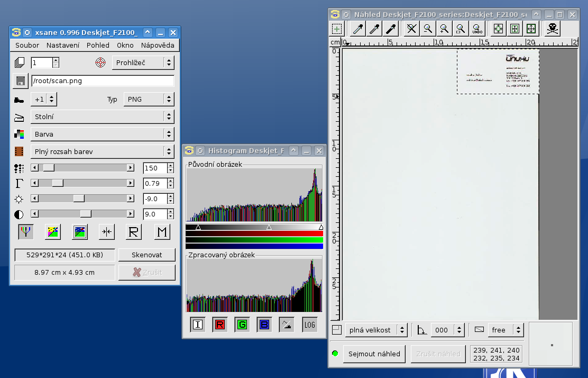Pick gray point with middle pipette

click(x=374, y=29)
